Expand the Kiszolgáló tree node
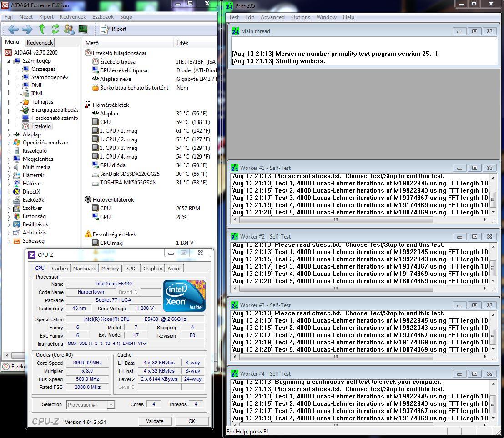The width and height of the screenshot is (504, 438). click(x=9, y=151)
